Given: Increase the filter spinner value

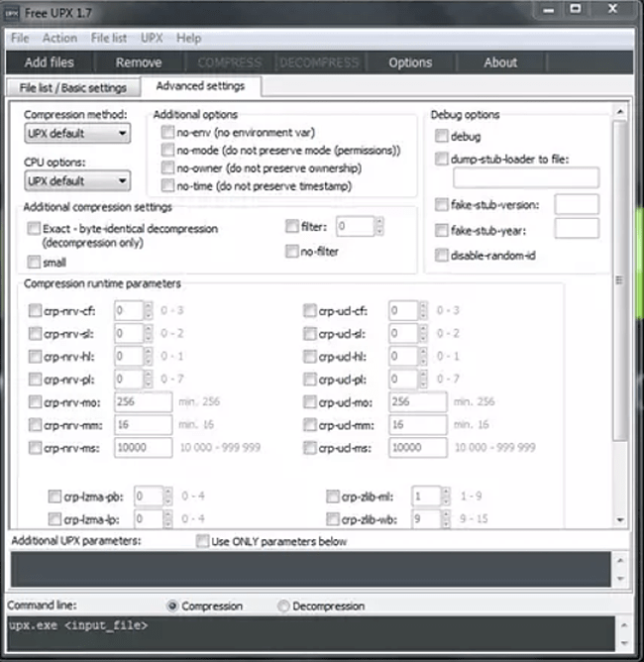Looking at the screenshot, I should pyautogui.click(x=378, y=222).
